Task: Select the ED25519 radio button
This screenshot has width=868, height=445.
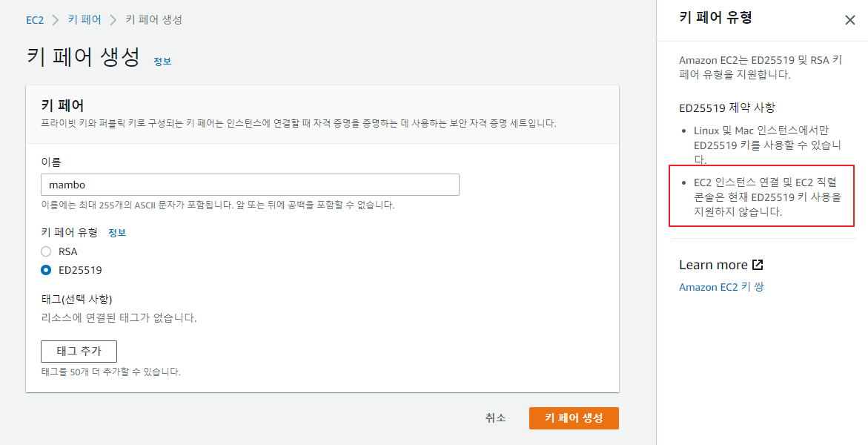Action: (46, 270)
